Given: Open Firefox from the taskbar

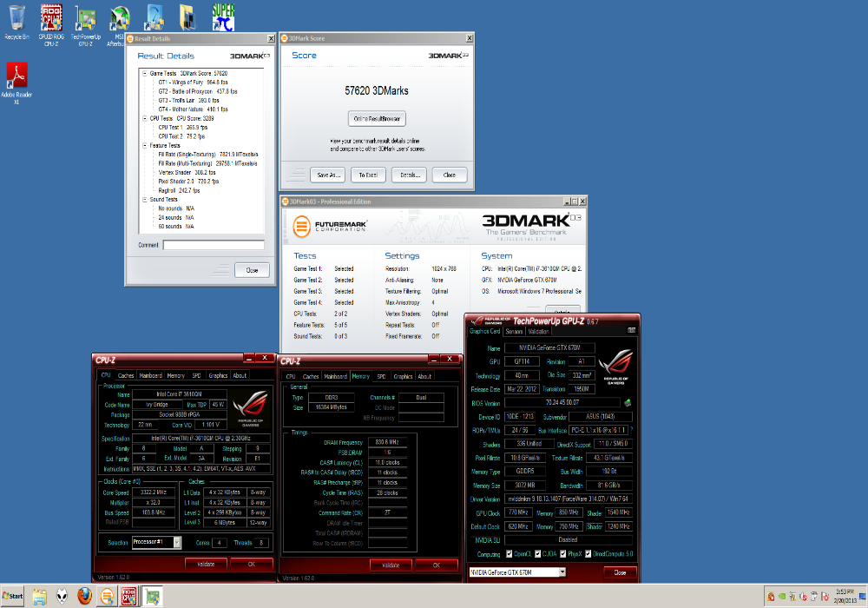Looking at the screenshot, I should tap(84, 597).
